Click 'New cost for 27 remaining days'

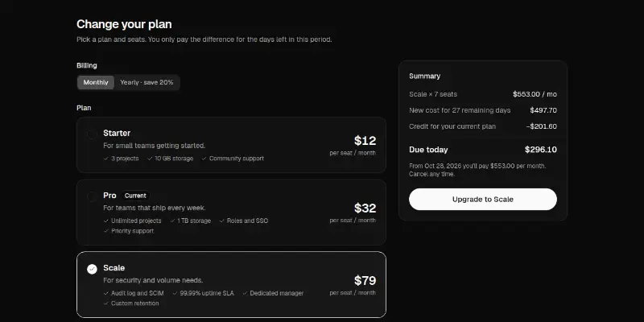pyautogui.click(x=460, y=110)
